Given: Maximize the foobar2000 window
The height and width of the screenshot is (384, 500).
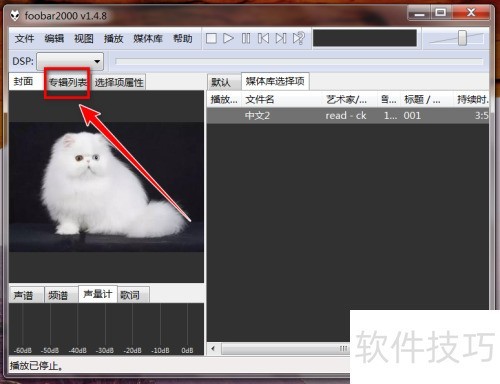Looking at the screenshot, I should coord(441,13).
